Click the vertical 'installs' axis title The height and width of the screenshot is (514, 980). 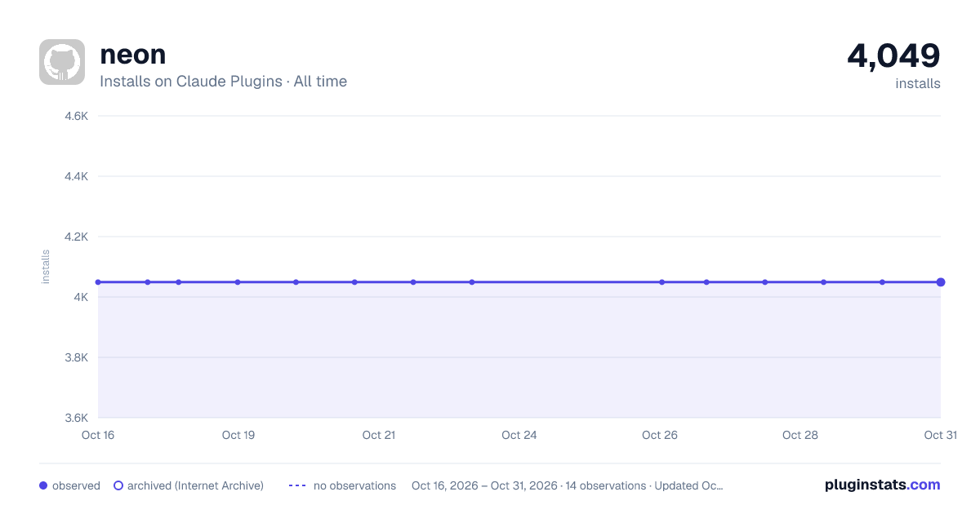point(46,267)
